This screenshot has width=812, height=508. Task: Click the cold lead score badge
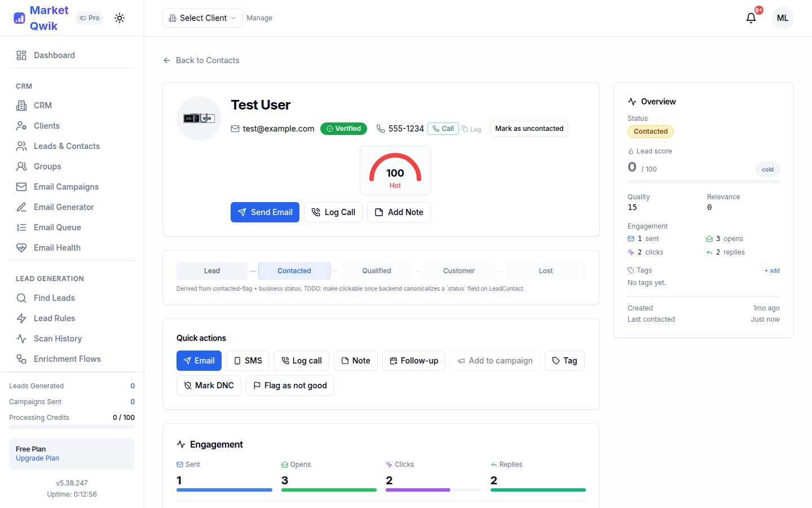pos(767,169)
